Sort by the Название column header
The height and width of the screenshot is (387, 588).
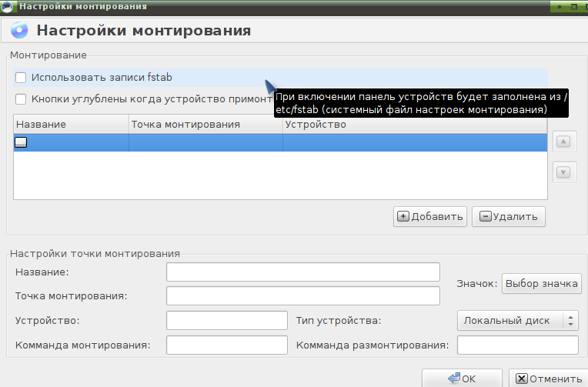(72, 125)
